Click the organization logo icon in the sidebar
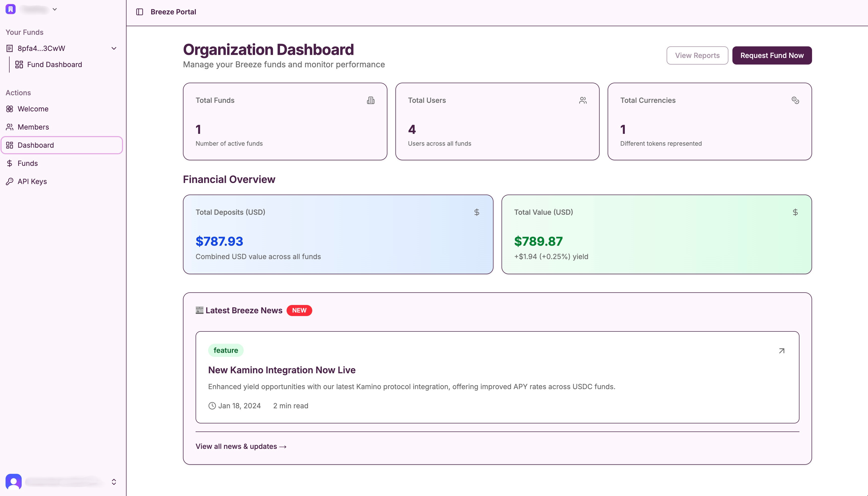868x496 pixels. point(11,9)
